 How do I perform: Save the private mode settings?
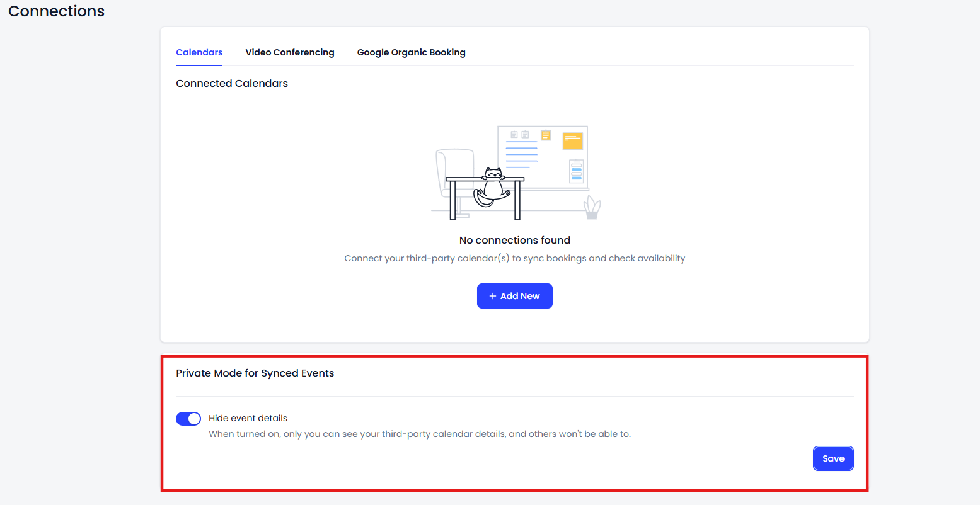pos(833,458)
